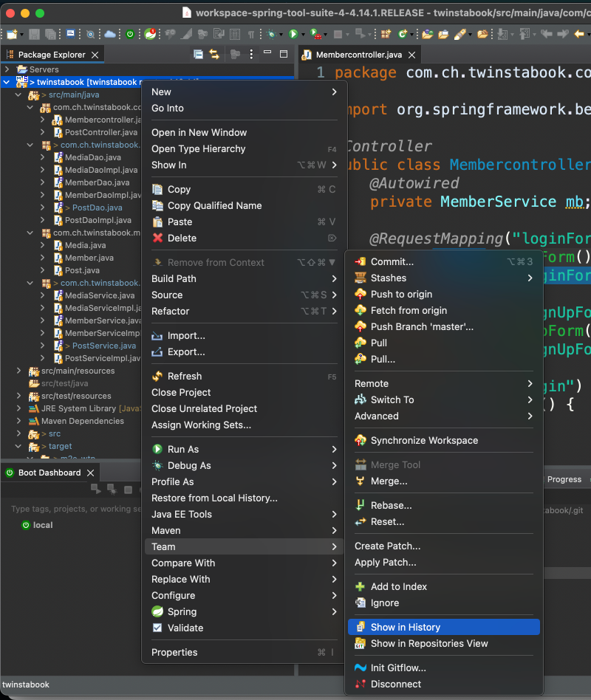Click the Progress tab label
Viewport: 591px width, 700px height.
coord(564,479)
